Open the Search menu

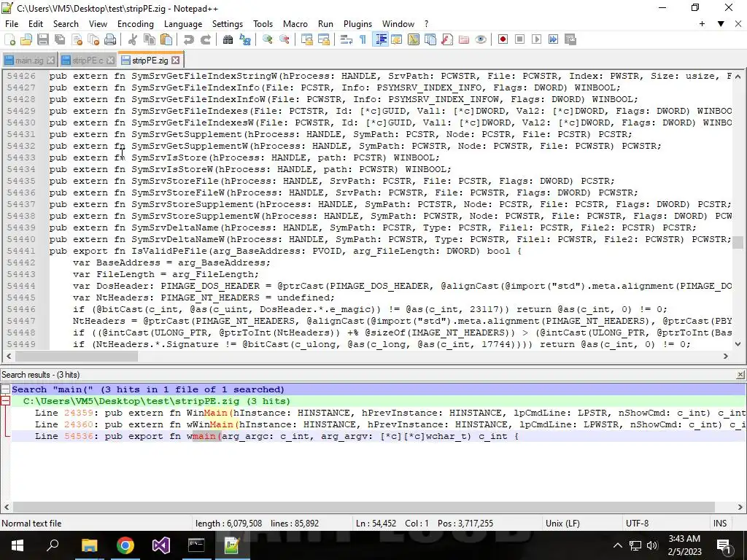click(x=66, y=24)
